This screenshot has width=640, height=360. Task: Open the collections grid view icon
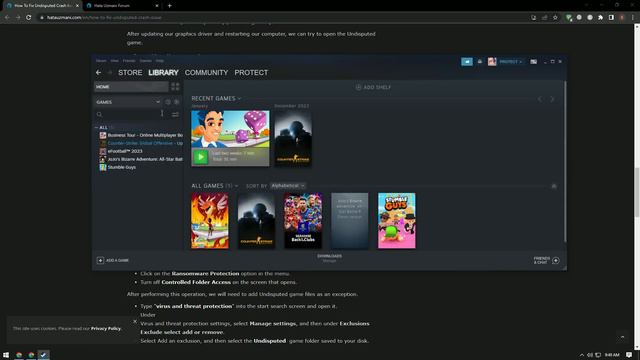coord(175,87)
